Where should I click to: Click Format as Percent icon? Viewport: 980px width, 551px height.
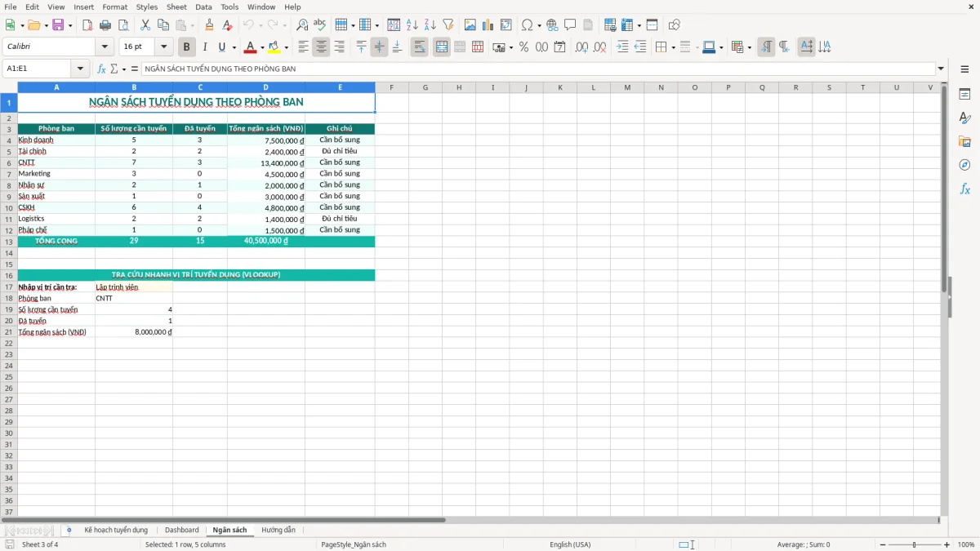click(x=523, y=47)
